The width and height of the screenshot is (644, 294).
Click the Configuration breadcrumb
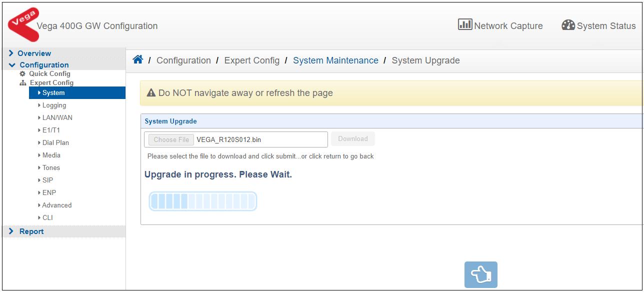183,60
